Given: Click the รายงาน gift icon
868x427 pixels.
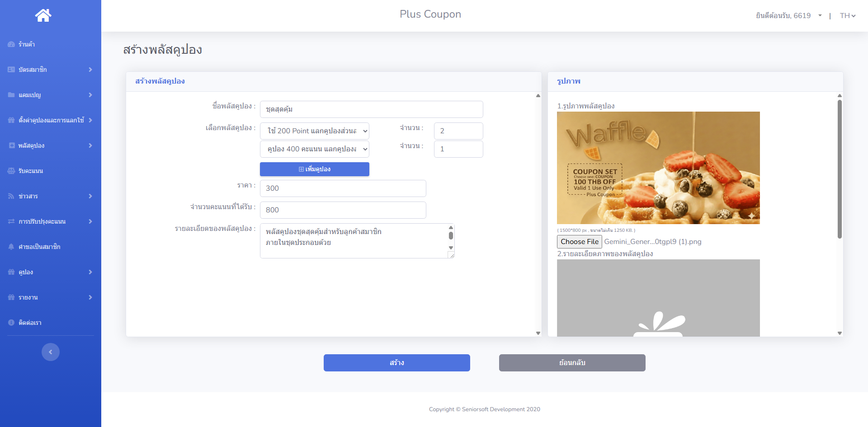Looking at the screenshot, I should (11, 297).
